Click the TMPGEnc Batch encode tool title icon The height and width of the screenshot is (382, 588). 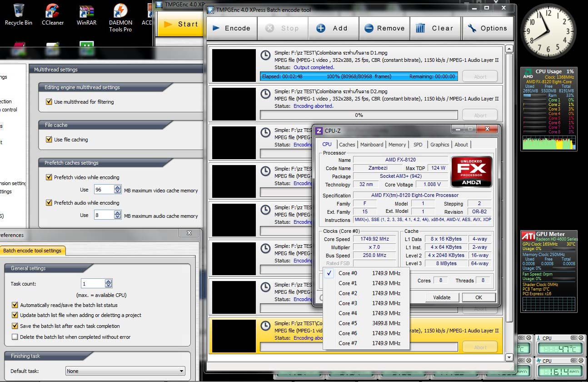pos(210,10)
